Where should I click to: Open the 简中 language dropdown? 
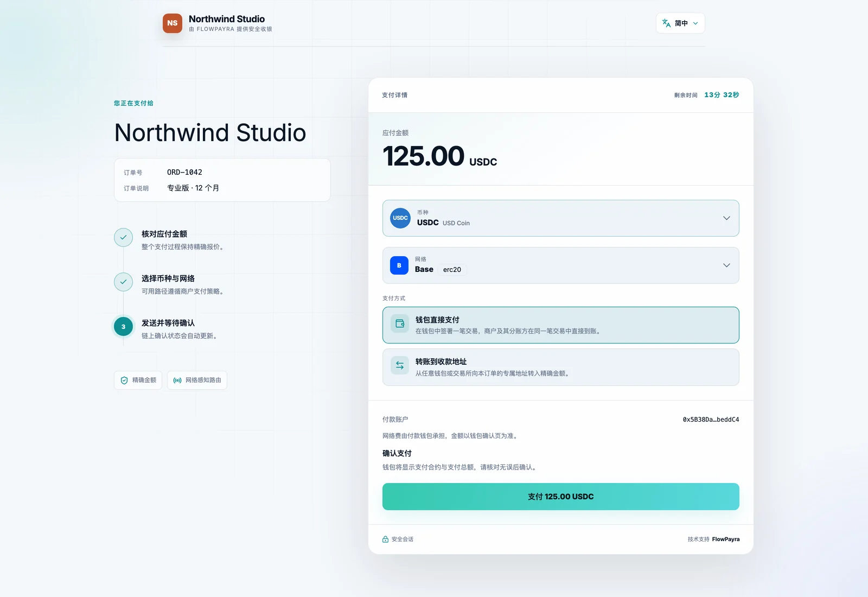(680, 23)
